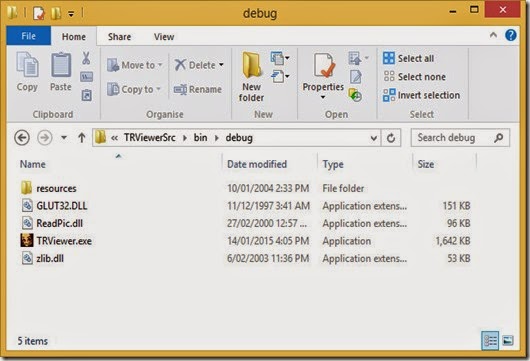Navigate to bin in breadcrumb

200,138
